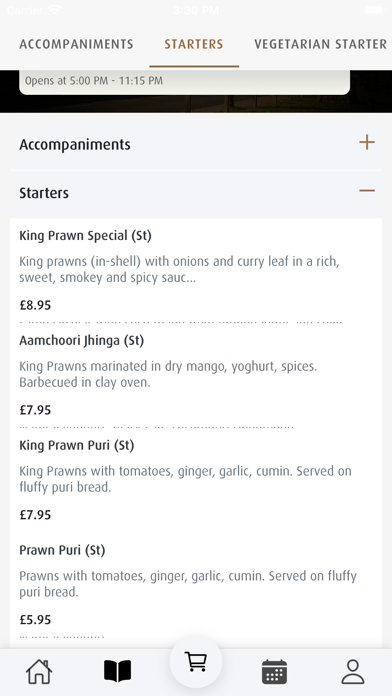Select Aamchoori Jhinga (St) item
392x696 pixels.
pos(196,375)
